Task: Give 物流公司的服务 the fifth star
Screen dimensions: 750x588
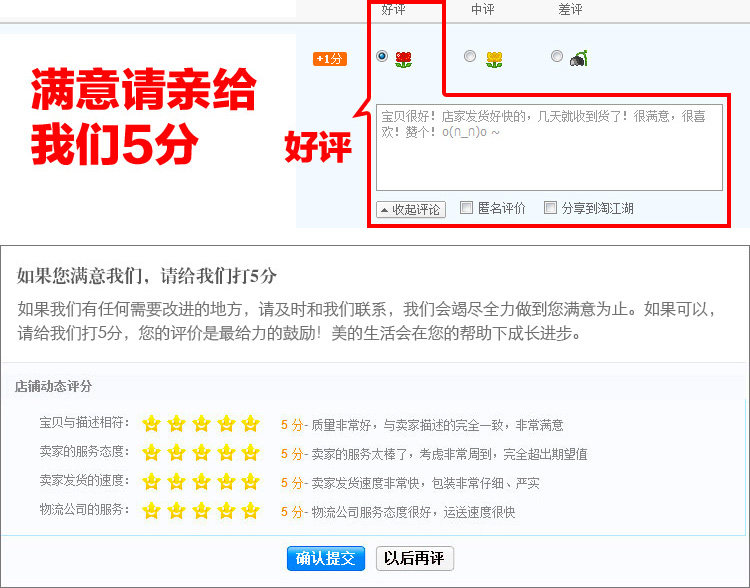Action: coord(250,511)
